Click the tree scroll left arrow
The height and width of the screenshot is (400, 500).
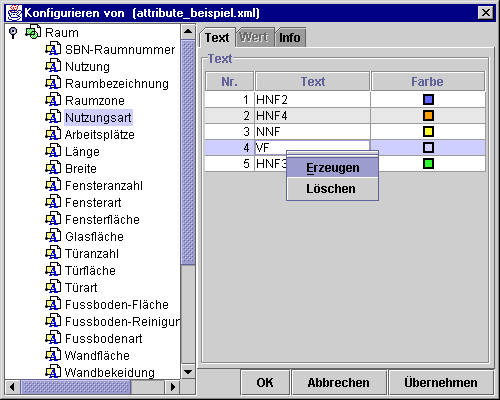click(x=12, y=387)
